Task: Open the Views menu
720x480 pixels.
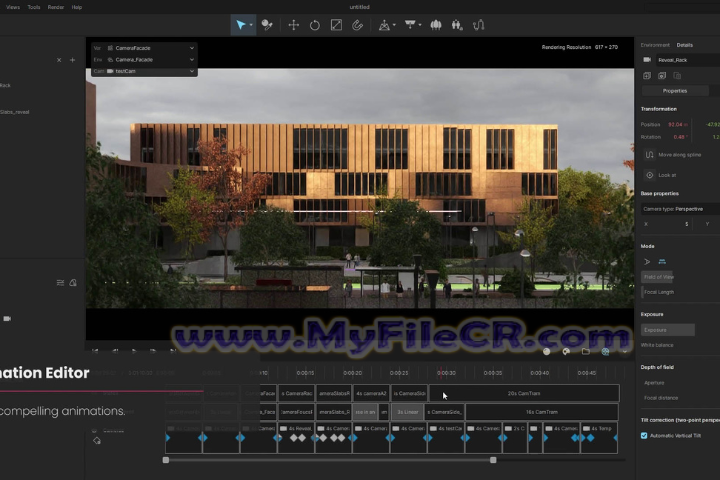Action: (x=13, y=7)
